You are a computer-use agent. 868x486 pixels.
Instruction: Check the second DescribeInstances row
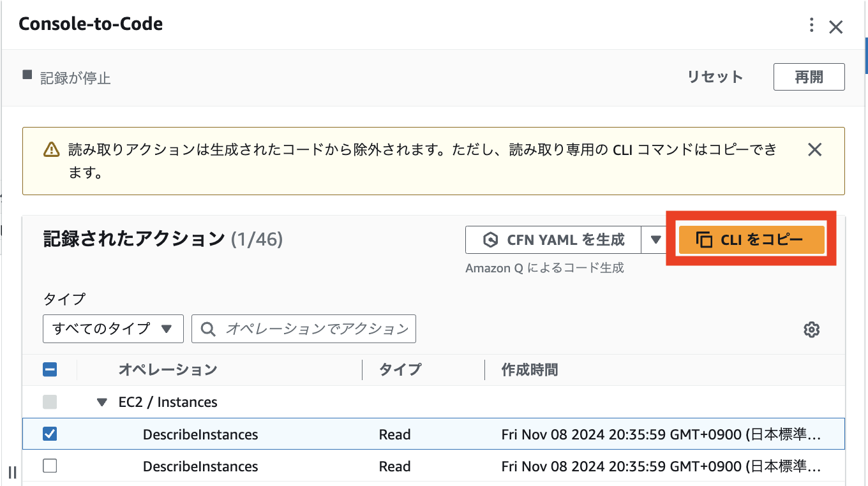49,466
